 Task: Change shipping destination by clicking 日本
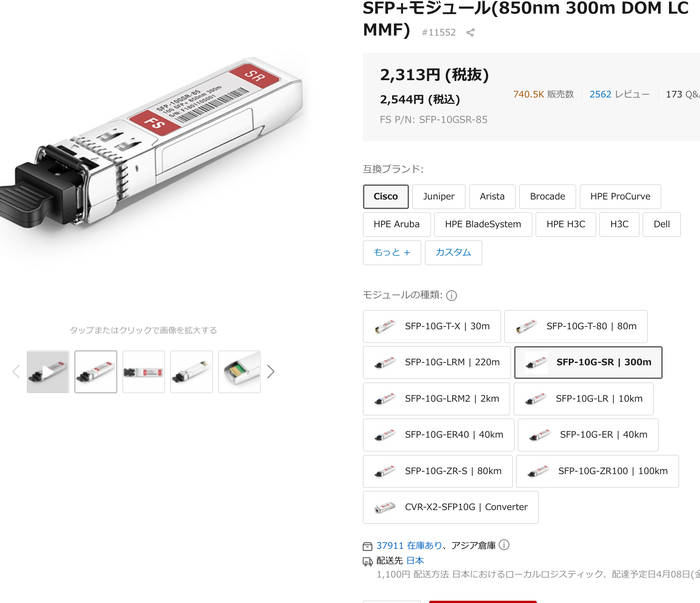[x=415, y=561]
